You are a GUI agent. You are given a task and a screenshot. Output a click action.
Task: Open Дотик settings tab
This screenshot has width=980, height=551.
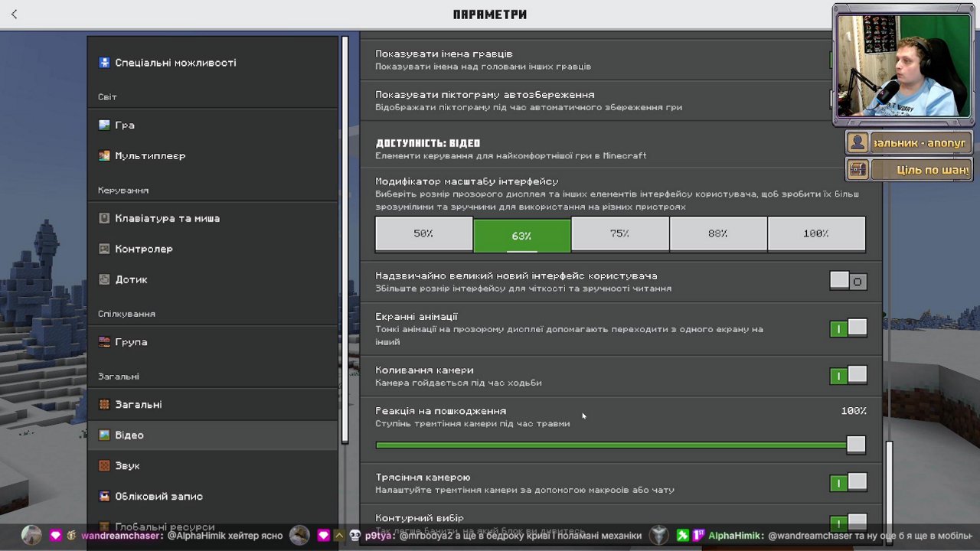pyautogui.click(x=212, y=279)
